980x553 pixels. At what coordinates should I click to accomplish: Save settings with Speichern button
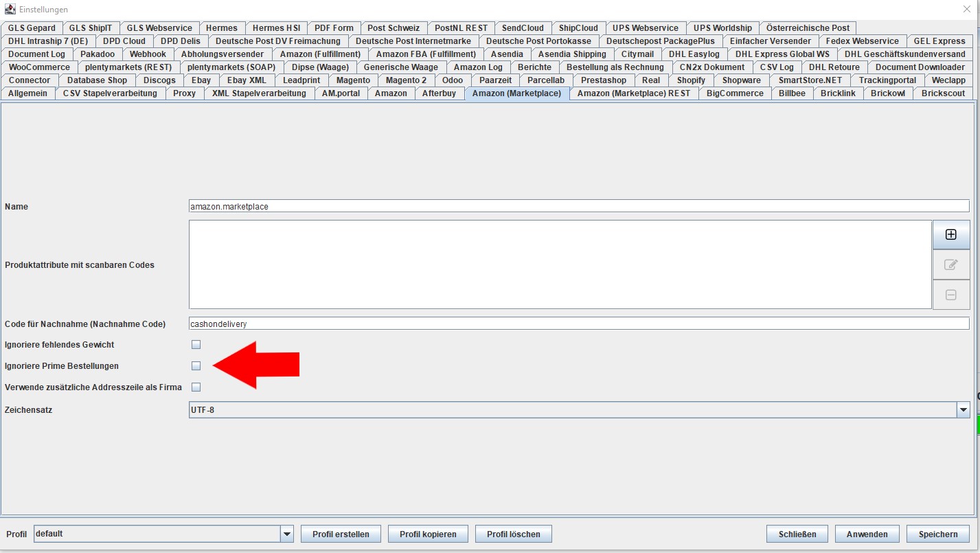[x=937, y=534]
